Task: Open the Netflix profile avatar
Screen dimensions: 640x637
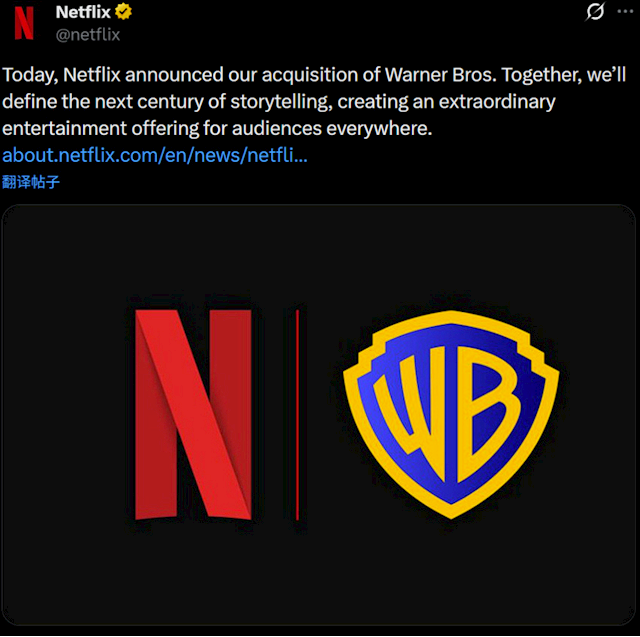Action: (x=24, y=23)
